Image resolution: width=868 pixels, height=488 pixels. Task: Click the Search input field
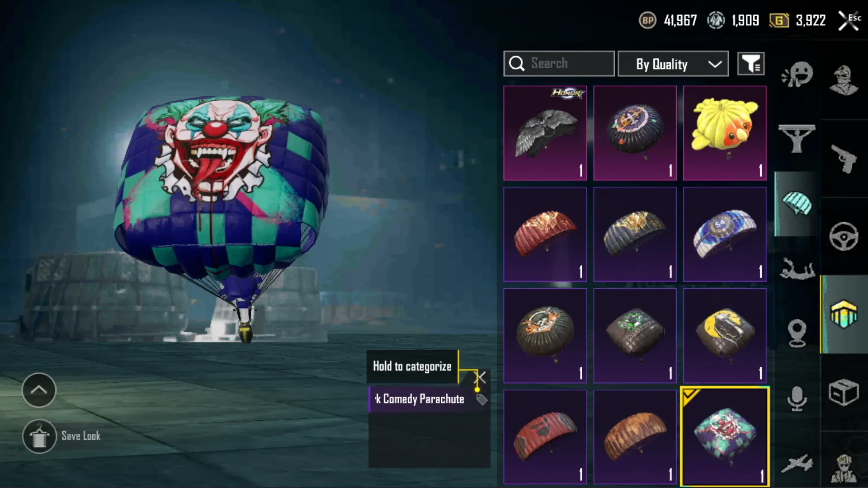559,64
